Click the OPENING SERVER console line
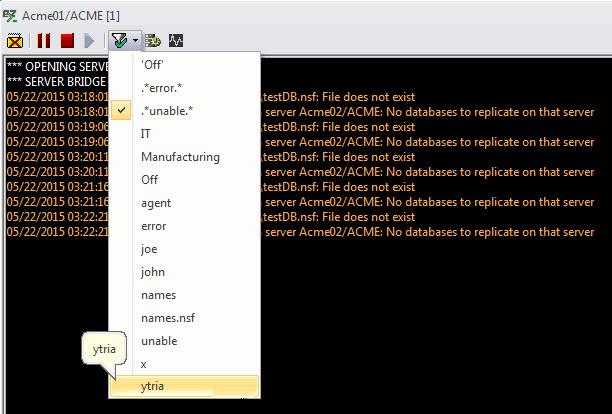612x414 pixels. click(x=57, y=65)
